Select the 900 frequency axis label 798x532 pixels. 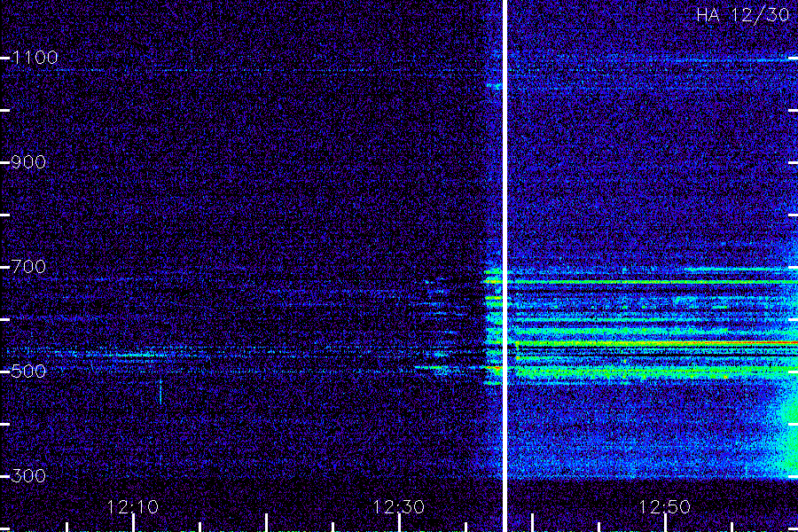28,162
